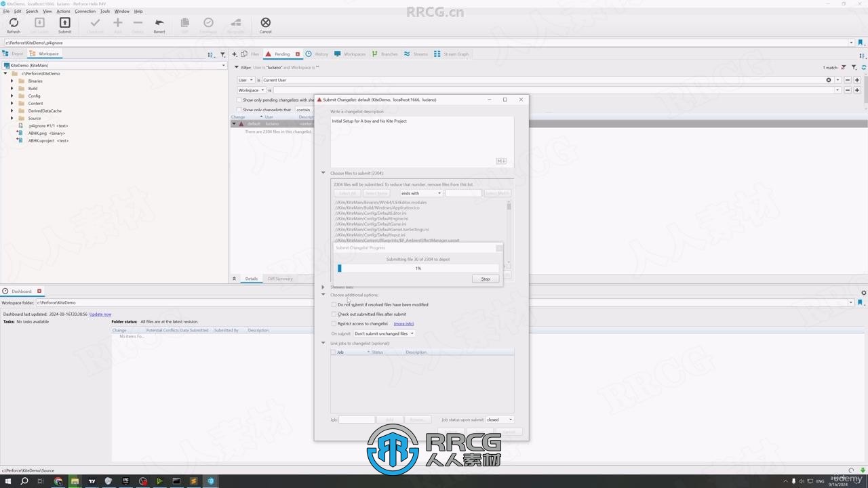This screenshot has height=488, width=868.
Task: Click the bookmark icon beside the address bar
Action: 861,43
